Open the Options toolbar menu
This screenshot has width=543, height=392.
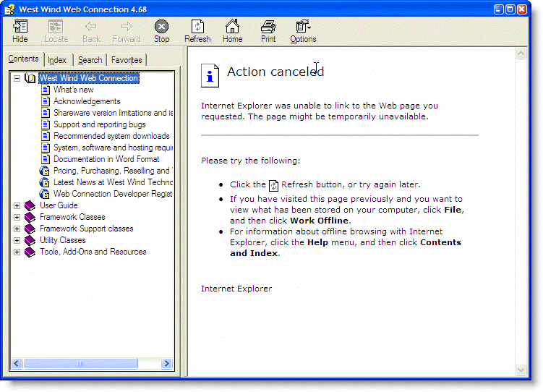point(303,27)
